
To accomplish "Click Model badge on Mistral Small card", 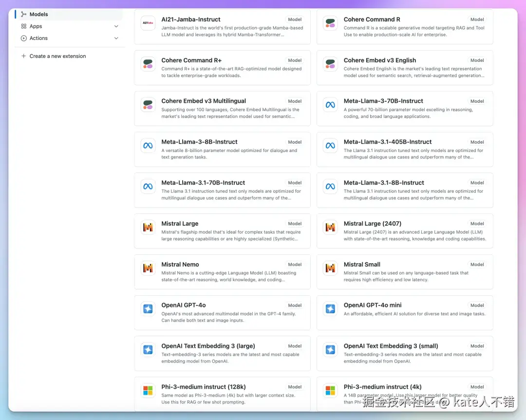I will pos(477,265).
